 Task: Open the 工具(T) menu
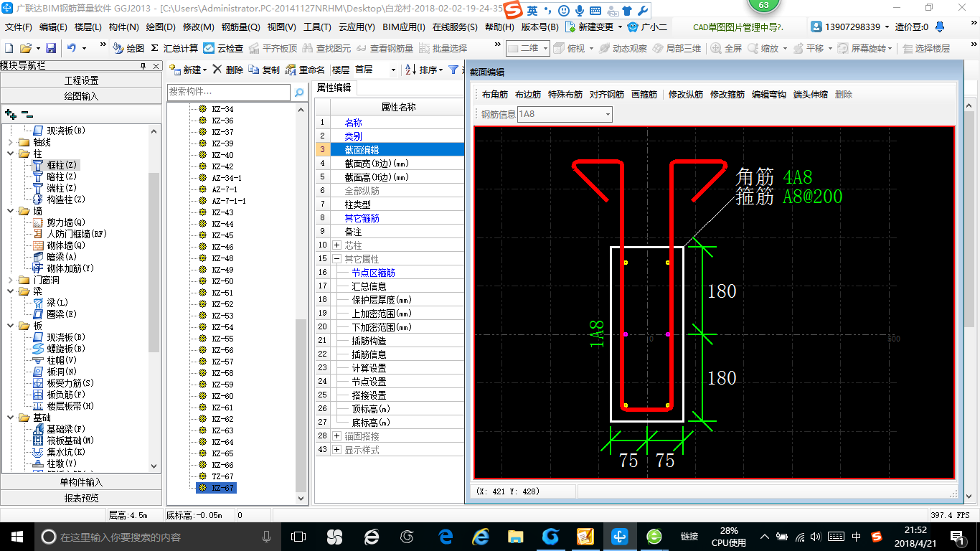click(317, 27)
